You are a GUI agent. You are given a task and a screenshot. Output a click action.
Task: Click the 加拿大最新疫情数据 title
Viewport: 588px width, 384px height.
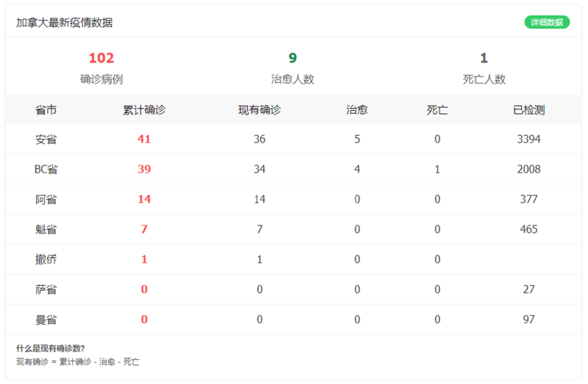(x=65, y=23)
